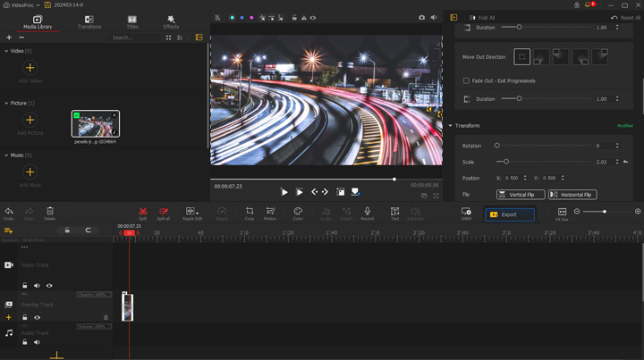Adjust the Scale slider in Transform

point(506,162)
